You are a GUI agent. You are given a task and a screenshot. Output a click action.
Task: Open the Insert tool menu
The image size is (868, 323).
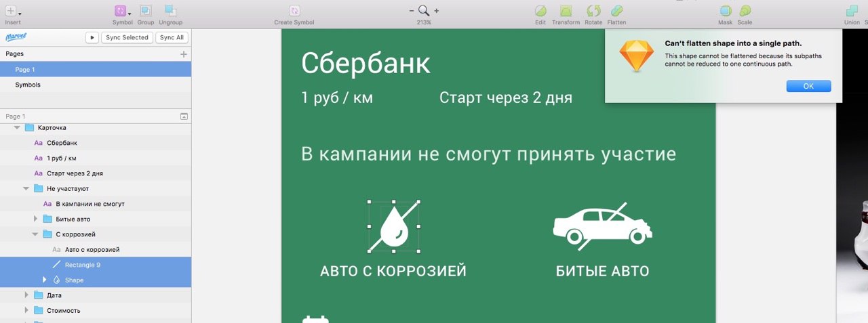coord(13,11)
